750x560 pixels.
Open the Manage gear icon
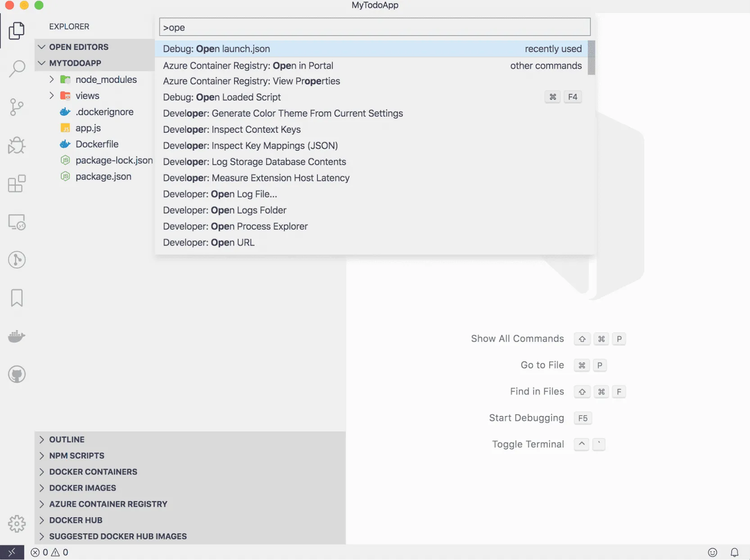click(x=17, y=524)
